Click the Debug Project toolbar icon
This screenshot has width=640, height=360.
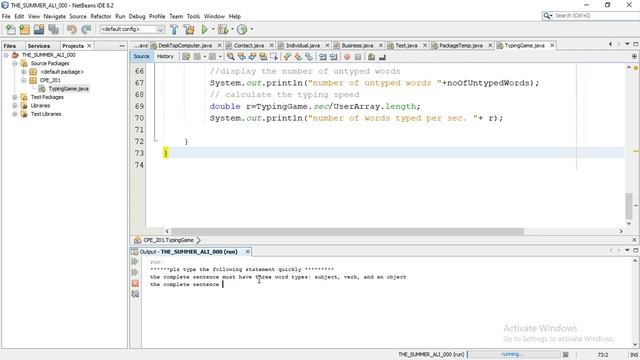[x=223, y=29]
